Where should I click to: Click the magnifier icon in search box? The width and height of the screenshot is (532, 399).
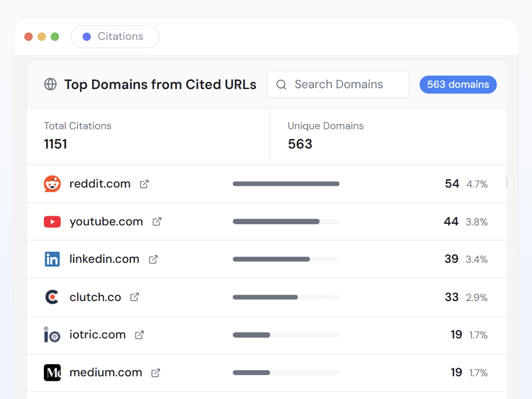pos(281,85)
